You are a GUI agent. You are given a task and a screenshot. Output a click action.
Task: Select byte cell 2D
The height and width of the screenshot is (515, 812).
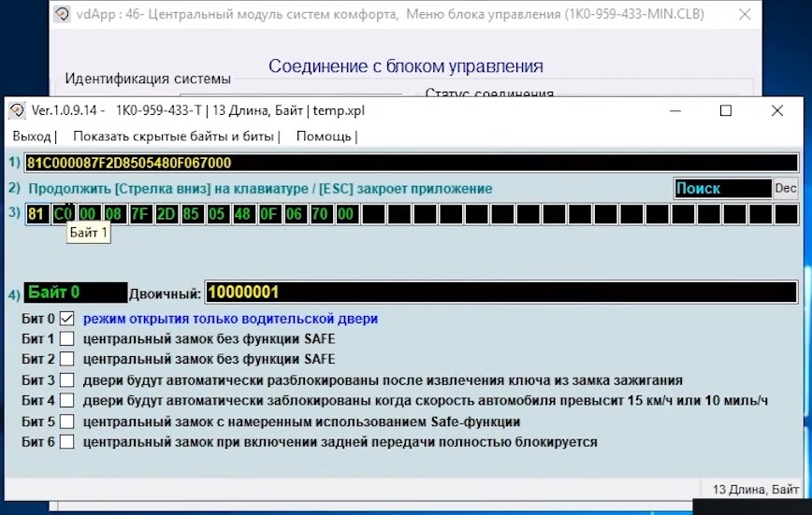[x=166, y=214]
